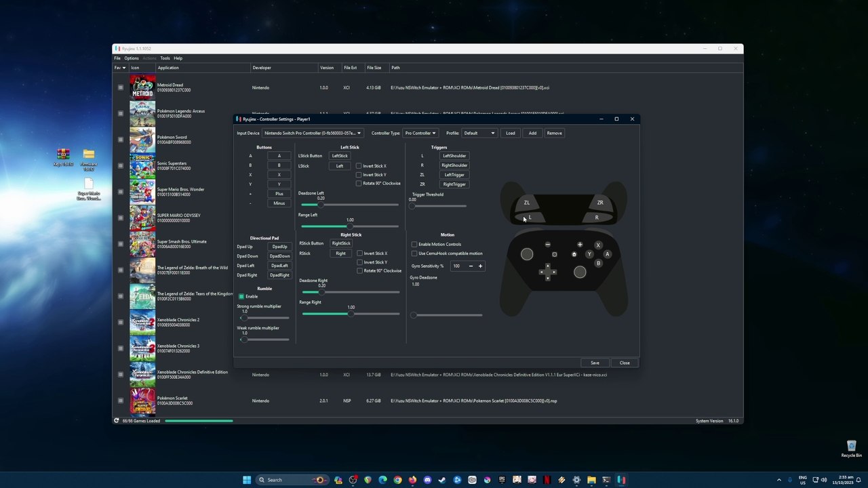The image size is (868, 488).
Task: Click the LeftShoulder mapping button for L
Action: click(x=454, y=156)
